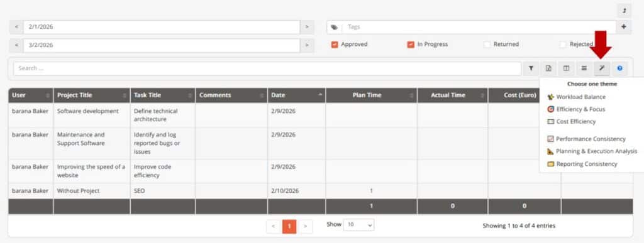Image resolution: width=644 pixels, height=243 pixels.
Task: Enable the Rejected checkbox
Action: point(563,45)
